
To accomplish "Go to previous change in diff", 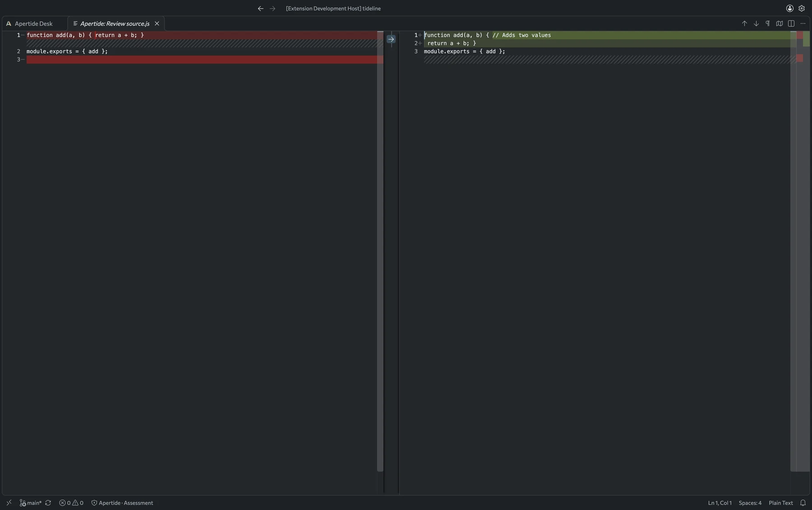I will [744, 23].
